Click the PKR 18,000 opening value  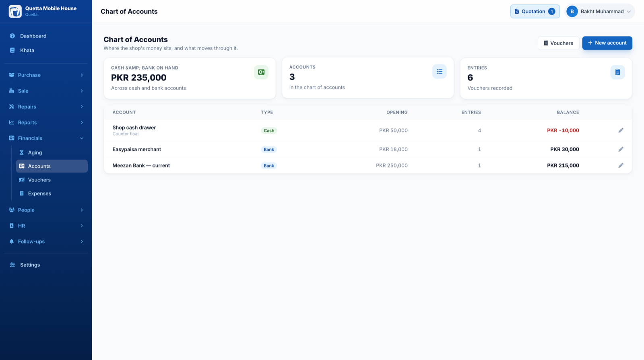coord(393,149)
